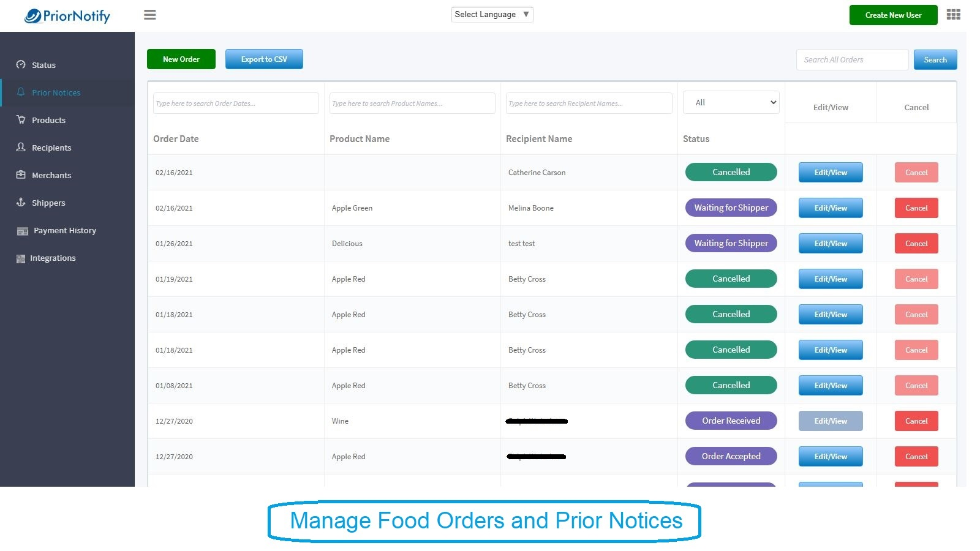This screenshot has width=980, height=551.
Task: Open the apps grid icon
Action: click(953, 15)
